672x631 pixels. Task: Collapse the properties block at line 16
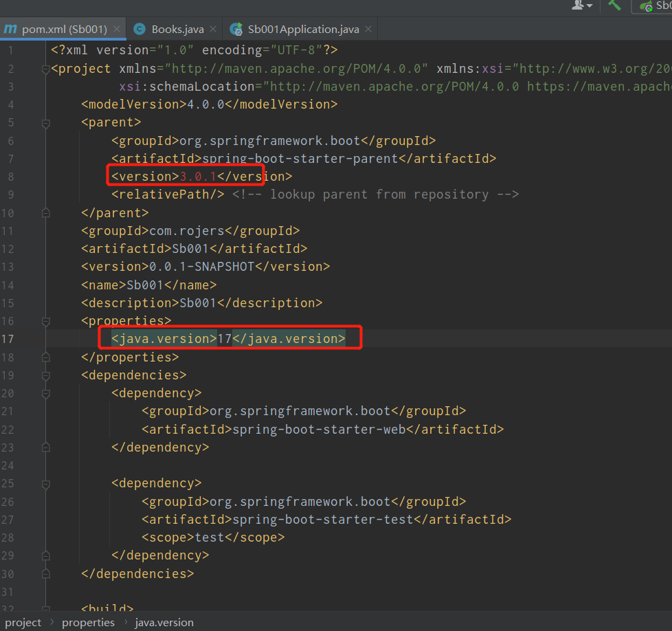(46, 322)
